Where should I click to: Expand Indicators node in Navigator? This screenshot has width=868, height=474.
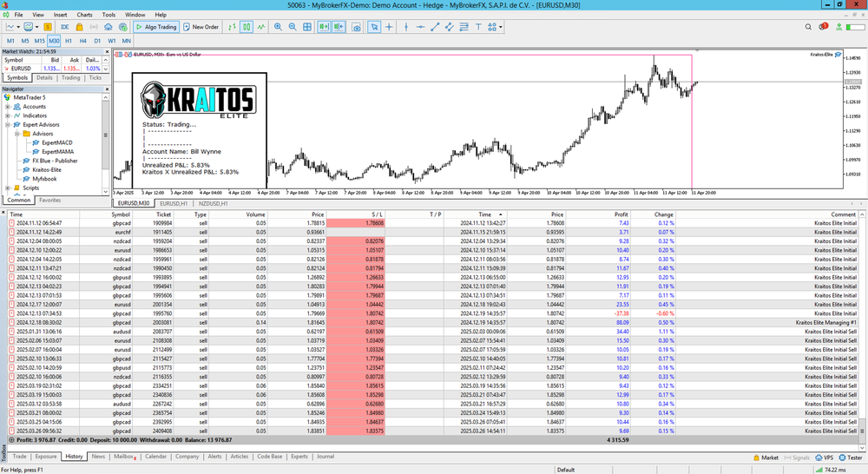(x=8, y=115)
